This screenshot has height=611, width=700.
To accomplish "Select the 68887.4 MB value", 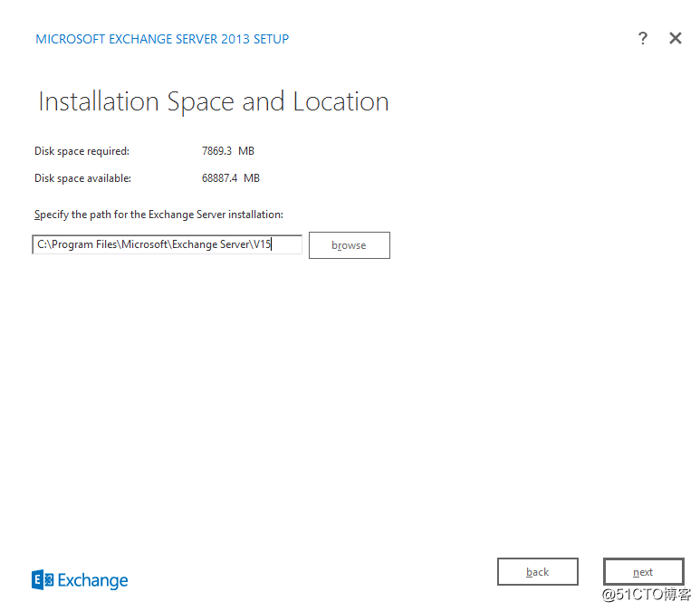I will click(x=230, y=178).
